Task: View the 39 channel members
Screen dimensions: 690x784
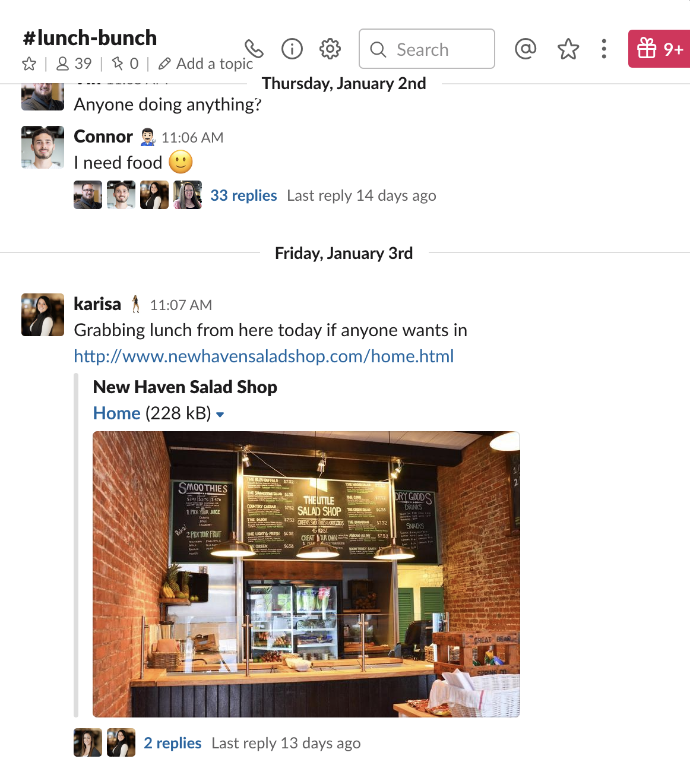Action: 74,64
